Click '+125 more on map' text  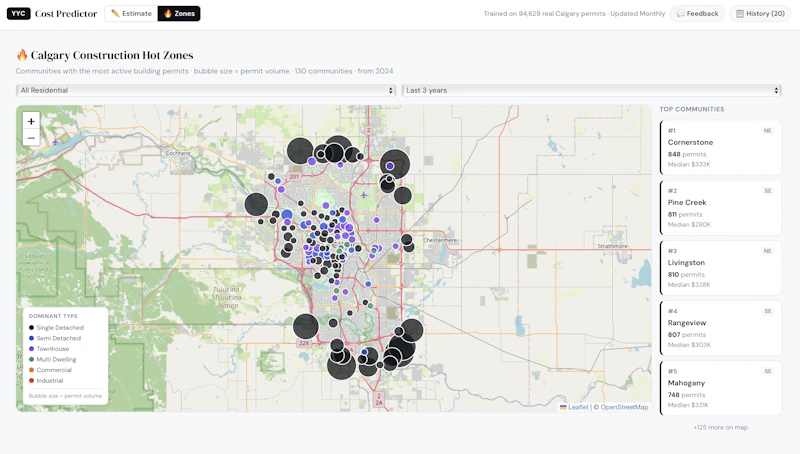point(720,427)
